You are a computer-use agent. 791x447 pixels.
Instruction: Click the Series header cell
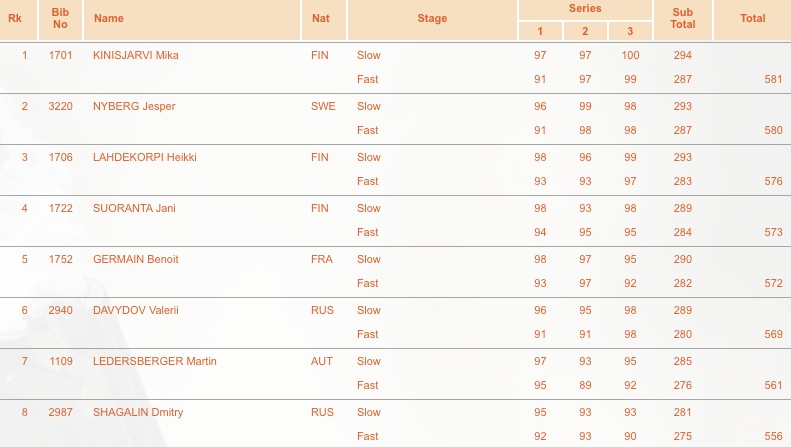pyautogui.click(x=585, y=9)
